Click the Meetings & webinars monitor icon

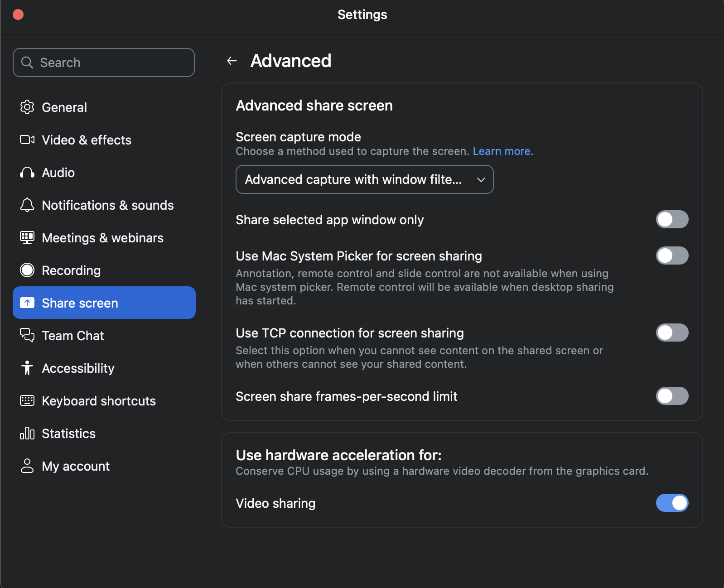pyautogui.click(x=27, y=237)
